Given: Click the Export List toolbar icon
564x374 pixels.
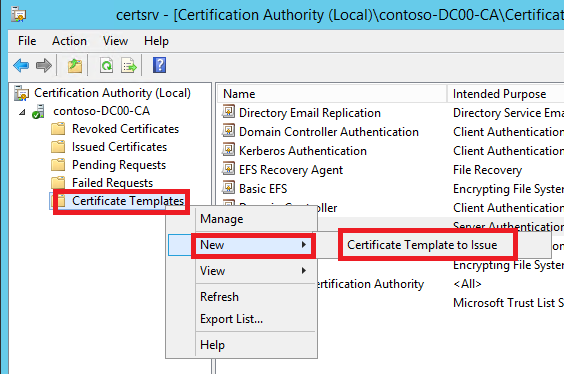Looking at the screenshot, I should (129, 66).
